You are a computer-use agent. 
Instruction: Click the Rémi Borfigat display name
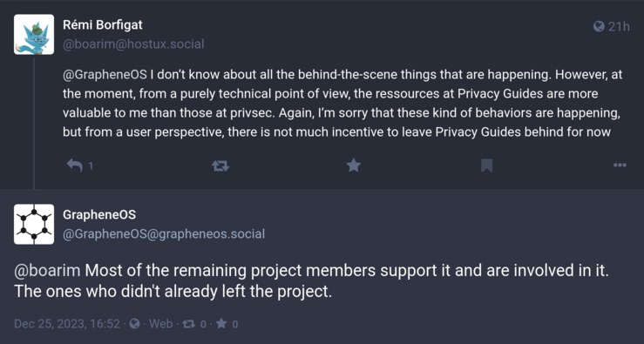pos(103,25)
